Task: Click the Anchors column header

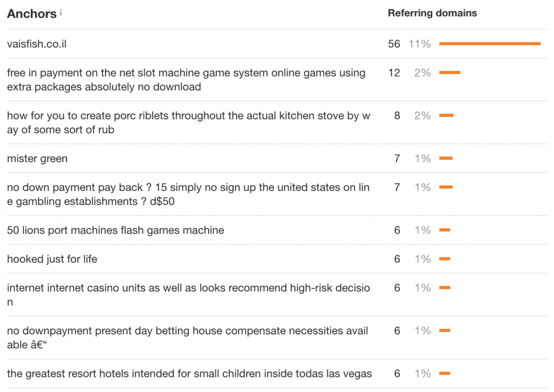Action: (31, 14)
